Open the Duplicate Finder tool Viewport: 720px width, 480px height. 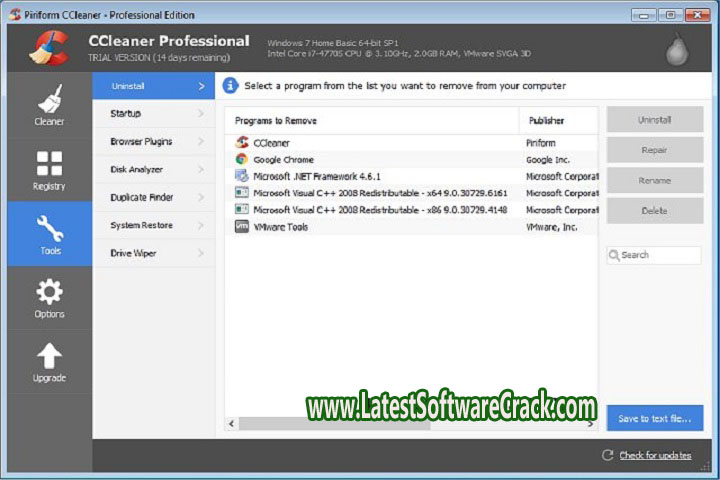coord(153,198)
